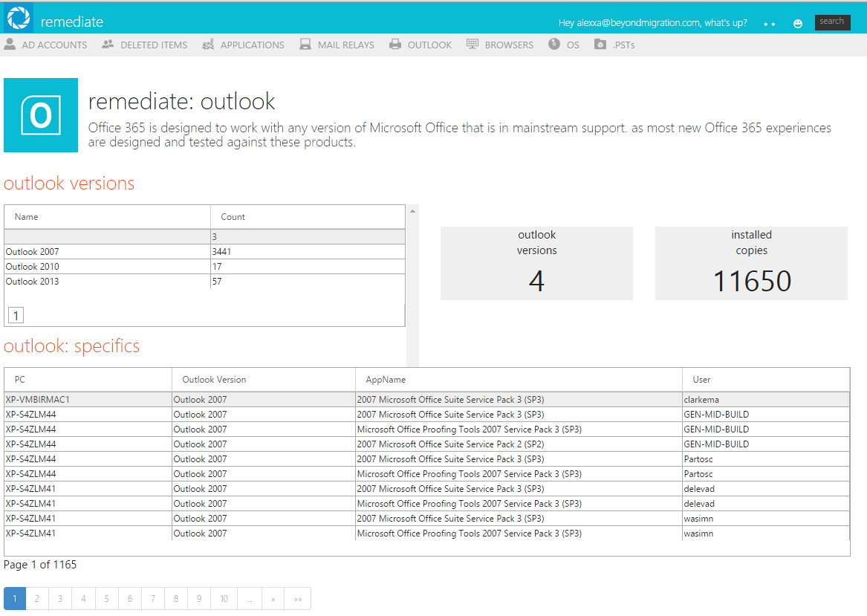This screenshot has width=867, height=616.
Task: Click the smiley face icon in header
Action: 797,23
